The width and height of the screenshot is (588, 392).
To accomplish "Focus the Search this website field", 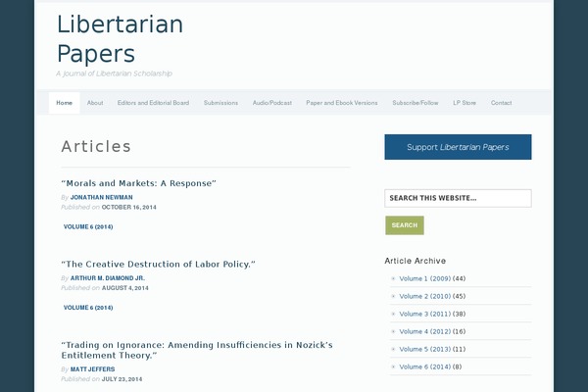I will tap(458, 198).
